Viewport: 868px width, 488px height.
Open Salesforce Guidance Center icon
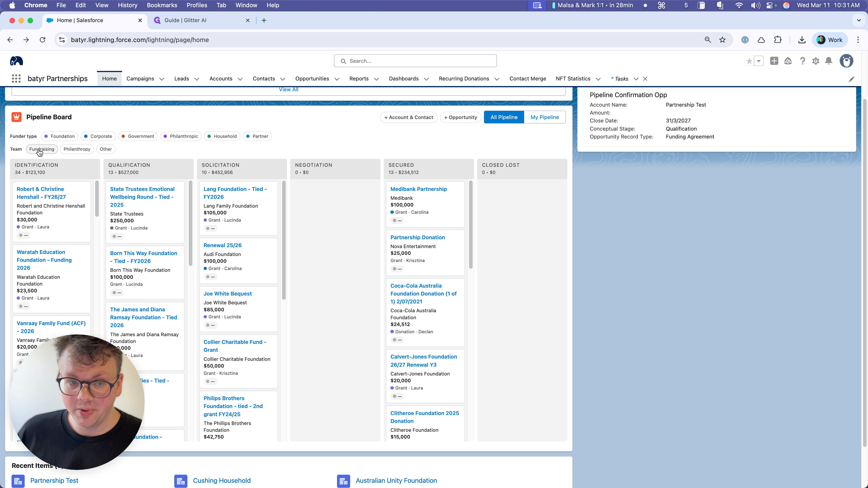pos(788,61)
